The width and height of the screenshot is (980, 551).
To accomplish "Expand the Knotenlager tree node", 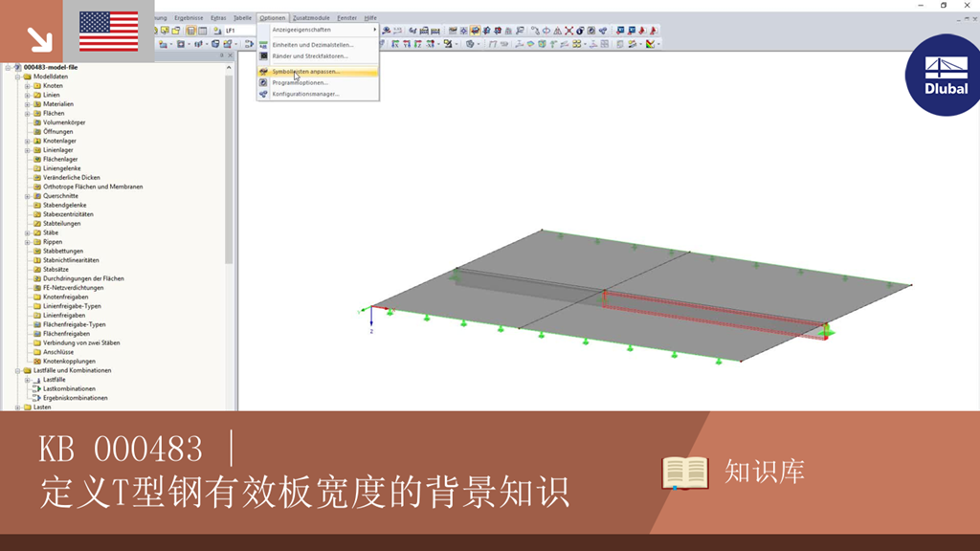I will 28,142.
